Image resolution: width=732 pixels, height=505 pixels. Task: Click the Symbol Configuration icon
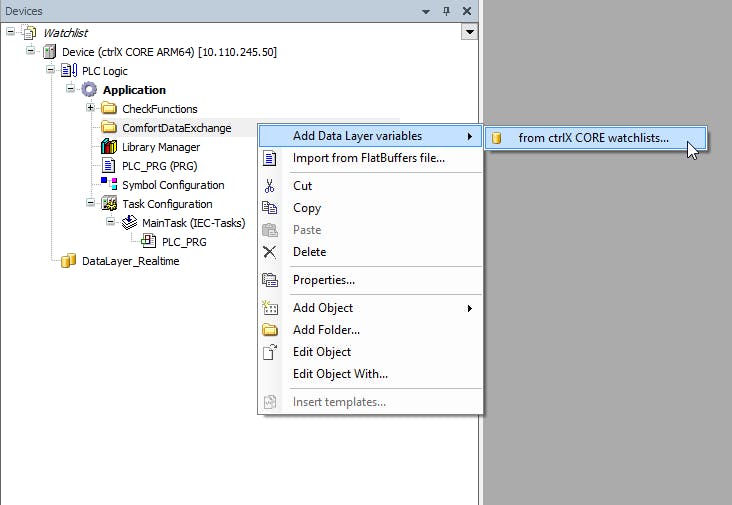tap(109, 184)
